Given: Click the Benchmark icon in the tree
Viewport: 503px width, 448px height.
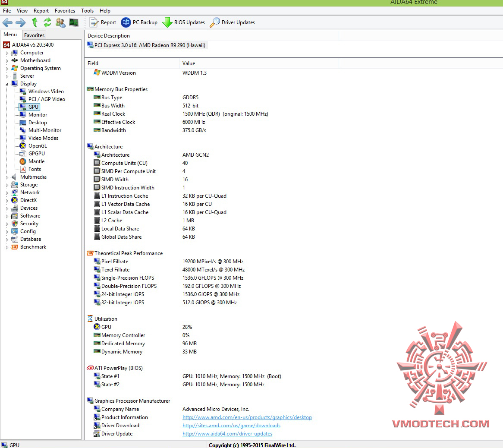Looking at the screenshot, I should [x=14, y=247].
